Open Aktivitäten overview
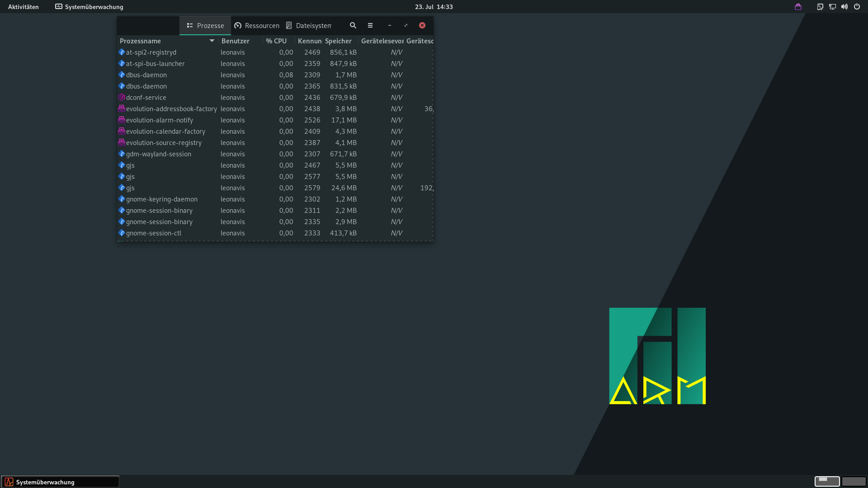The image size is (868, 488). 24,7
